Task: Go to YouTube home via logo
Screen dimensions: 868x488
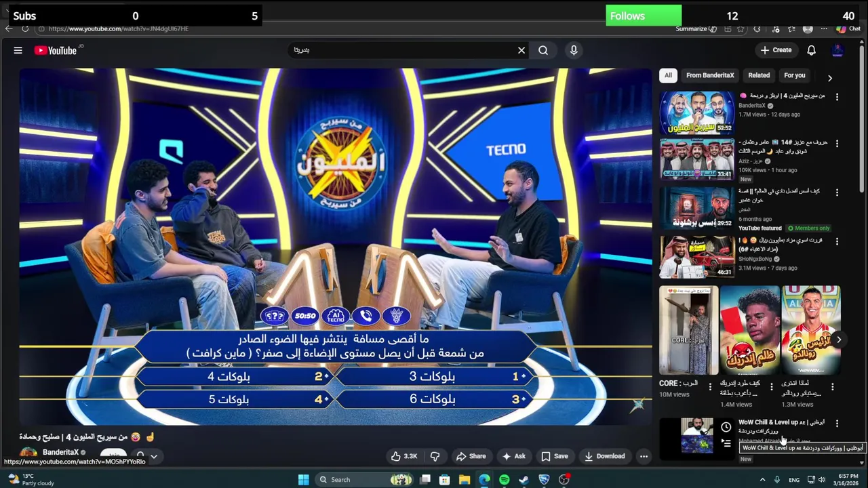Action: (x=56, y=50)
